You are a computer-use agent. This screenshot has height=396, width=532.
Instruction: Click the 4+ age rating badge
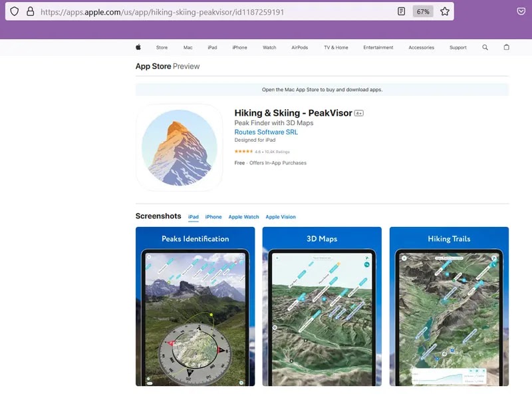[x=359, y=113]
